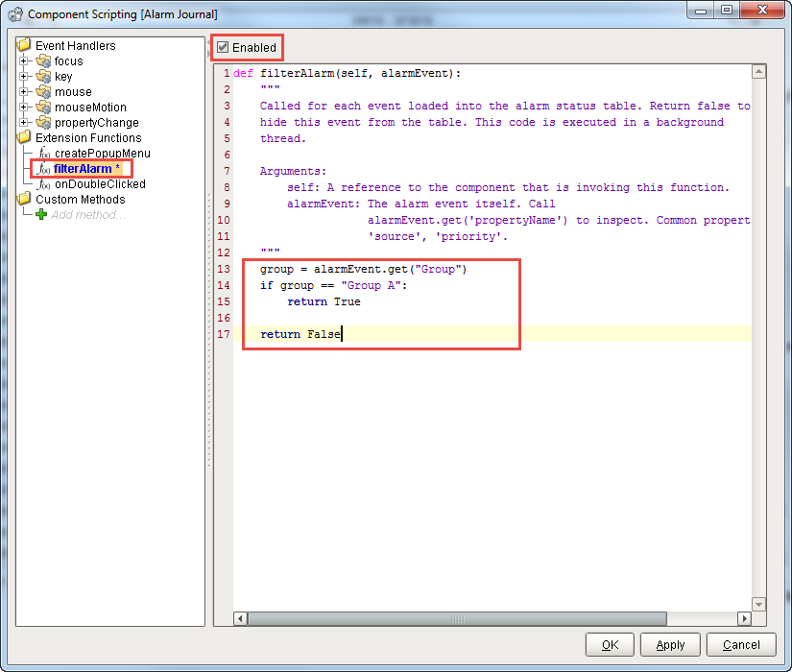Click the Event Handlers folder icon
792x672 pixels.
pyautogui.click(x=24, y=45)
